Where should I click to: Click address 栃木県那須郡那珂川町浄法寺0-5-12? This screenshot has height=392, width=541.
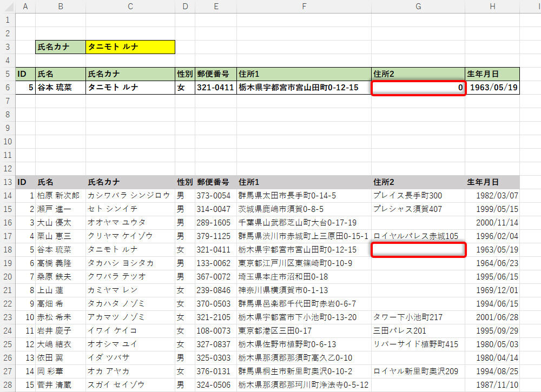point(304,385)
